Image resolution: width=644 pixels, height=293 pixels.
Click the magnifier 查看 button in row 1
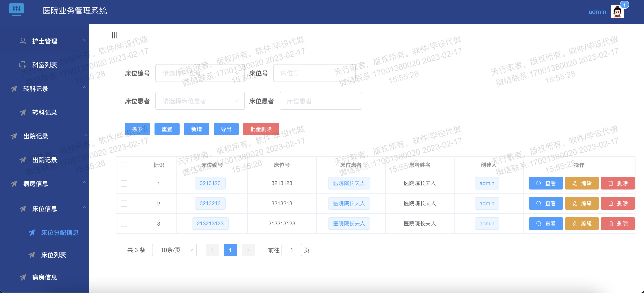click(x=545, y=183)
